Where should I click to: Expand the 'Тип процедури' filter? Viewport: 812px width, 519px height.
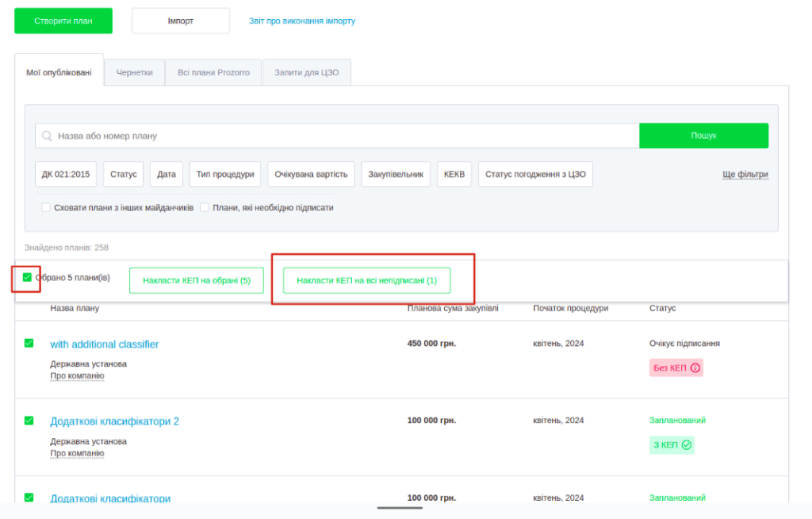[x=225, y=175]
